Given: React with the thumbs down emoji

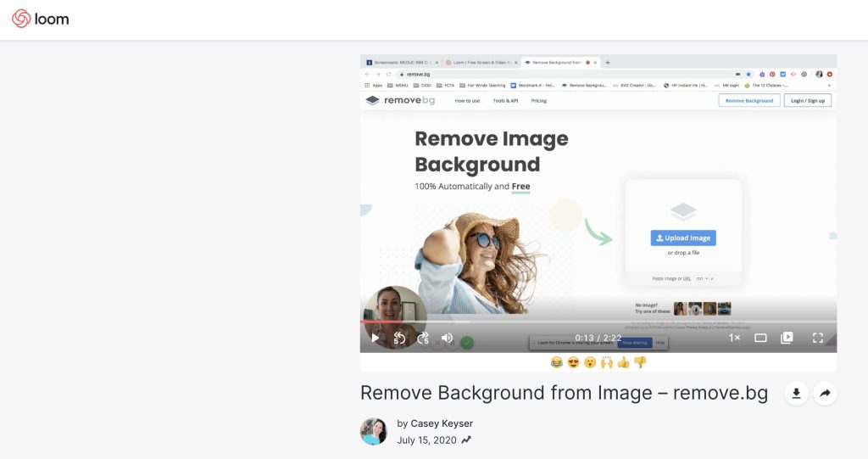Looking at the screenshot, I should coord(640,362).
